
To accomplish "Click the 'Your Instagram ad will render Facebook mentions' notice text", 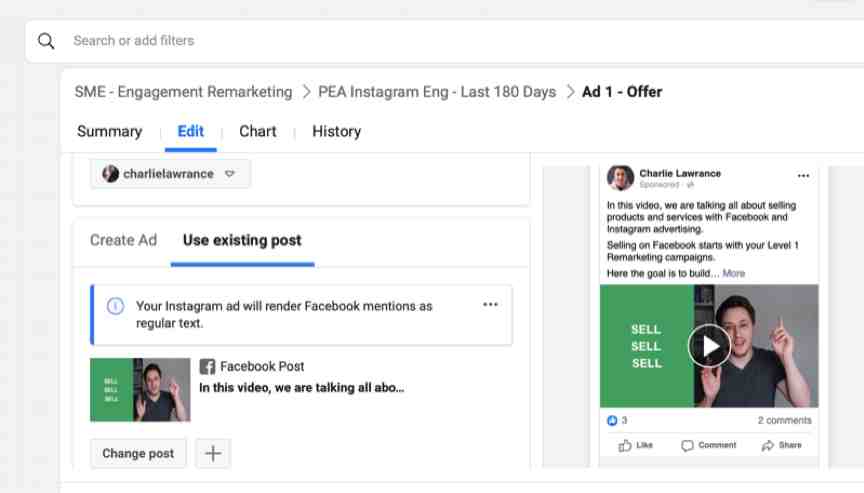I will click(284, 315).
